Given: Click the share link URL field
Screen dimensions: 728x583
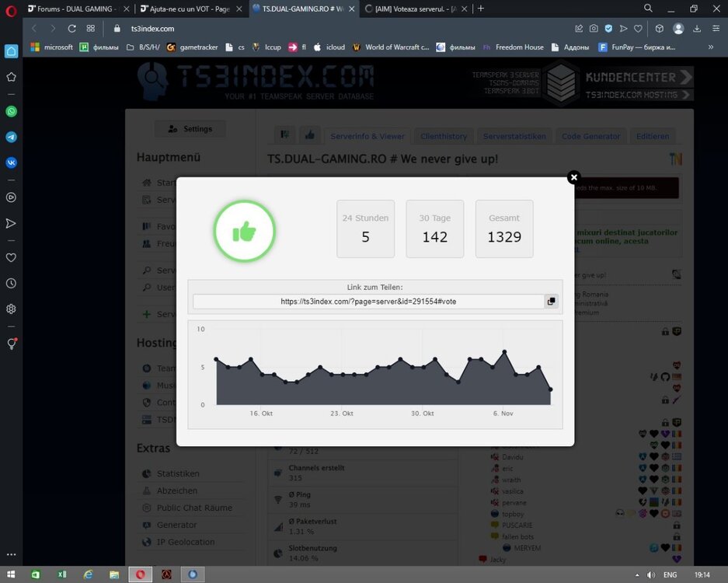Looking at the screenshot, I should coord(367,302).
